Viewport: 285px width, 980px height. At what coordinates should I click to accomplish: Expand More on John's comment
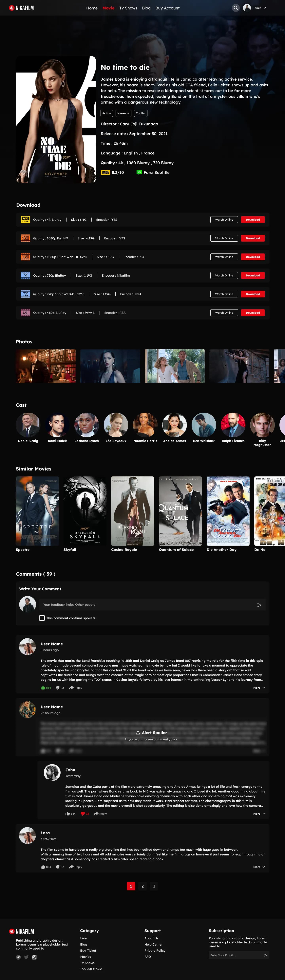click(259, 813)
